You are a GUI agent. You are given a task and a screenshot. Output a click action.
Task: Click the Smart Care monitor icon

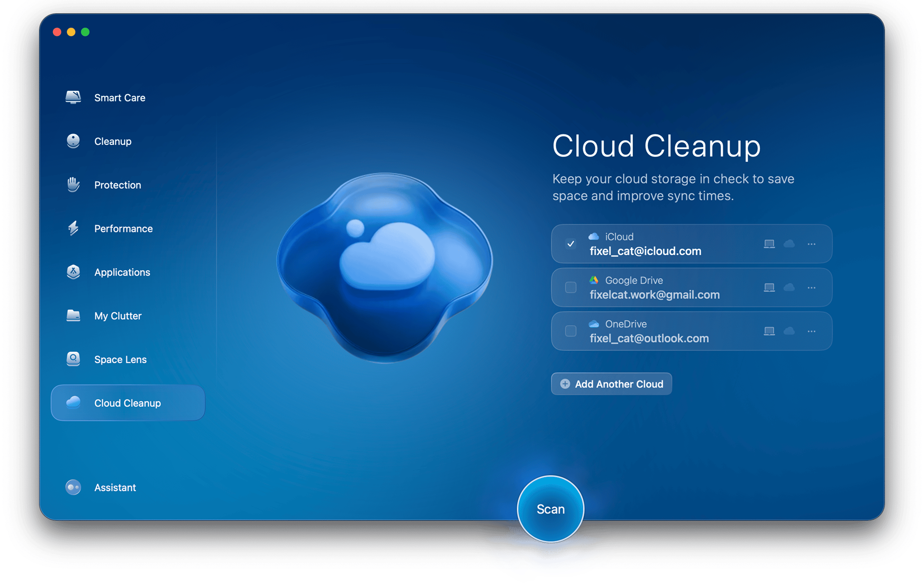pyautogui.click(x=73, y=98)
